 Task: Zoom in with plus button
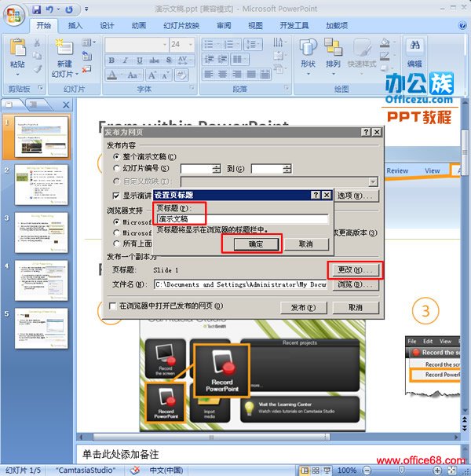click(437, 471)
